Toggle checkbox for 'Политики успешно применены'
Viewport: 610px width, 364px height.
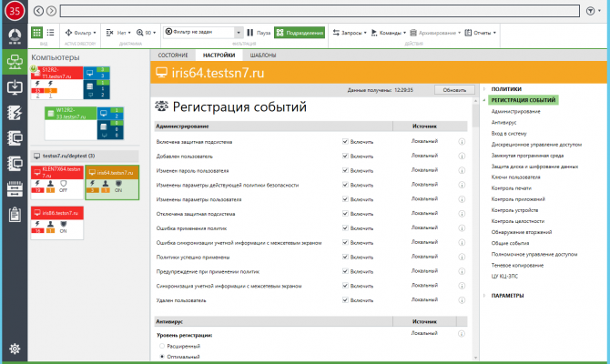click(x=345, y=257)
